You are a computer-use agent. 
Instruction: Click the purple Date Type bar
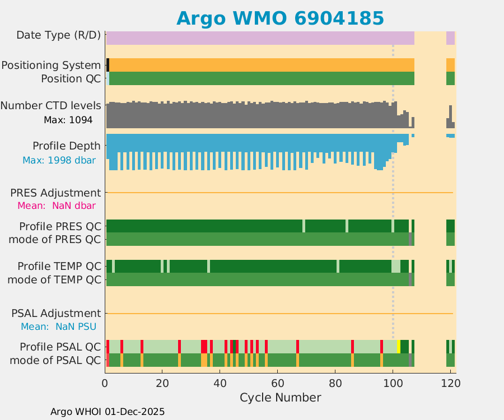[260, 38]
